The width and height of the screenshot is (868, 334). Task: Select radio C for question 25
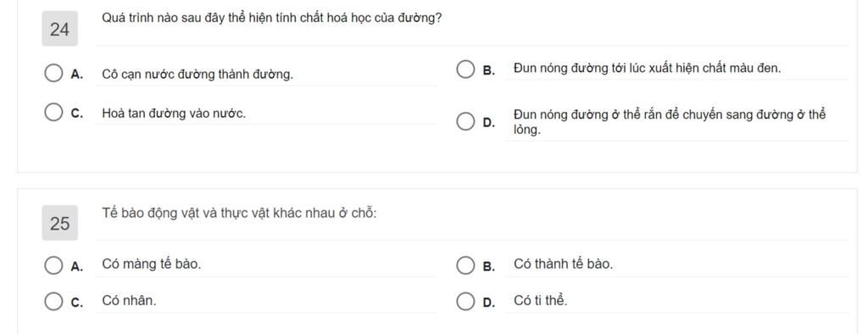[53, 301]
